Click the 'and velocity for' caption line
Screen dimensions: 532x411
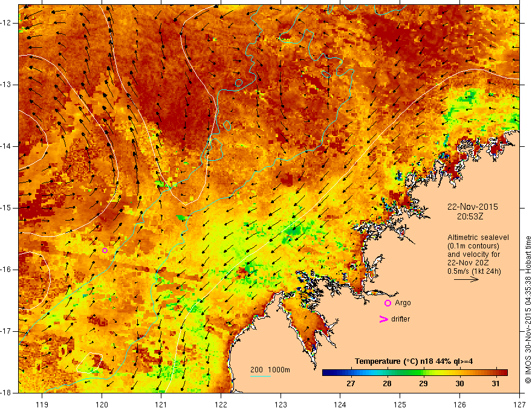point(473,254)
